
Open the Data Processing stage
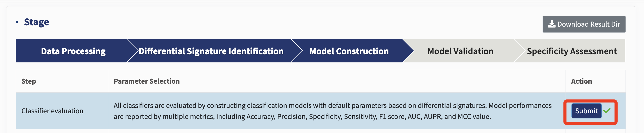pyautogui.click(x=73, y=51)
